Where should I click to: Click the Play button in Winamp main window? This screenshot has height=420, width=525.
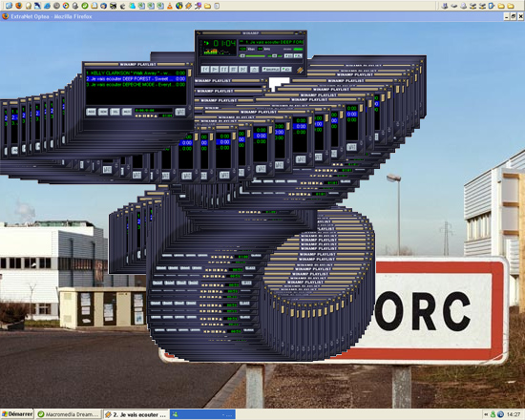(215, 70)
